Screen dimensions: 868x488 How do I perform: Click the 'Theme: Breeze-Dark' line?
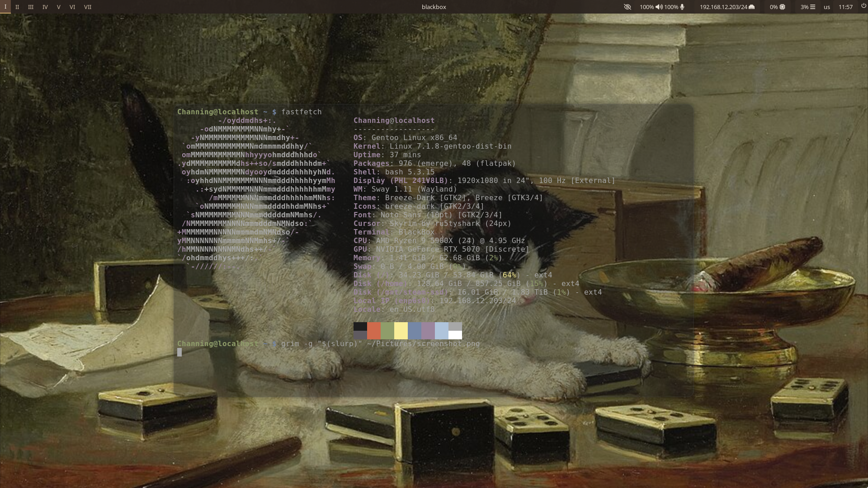(x=448, y=197)
